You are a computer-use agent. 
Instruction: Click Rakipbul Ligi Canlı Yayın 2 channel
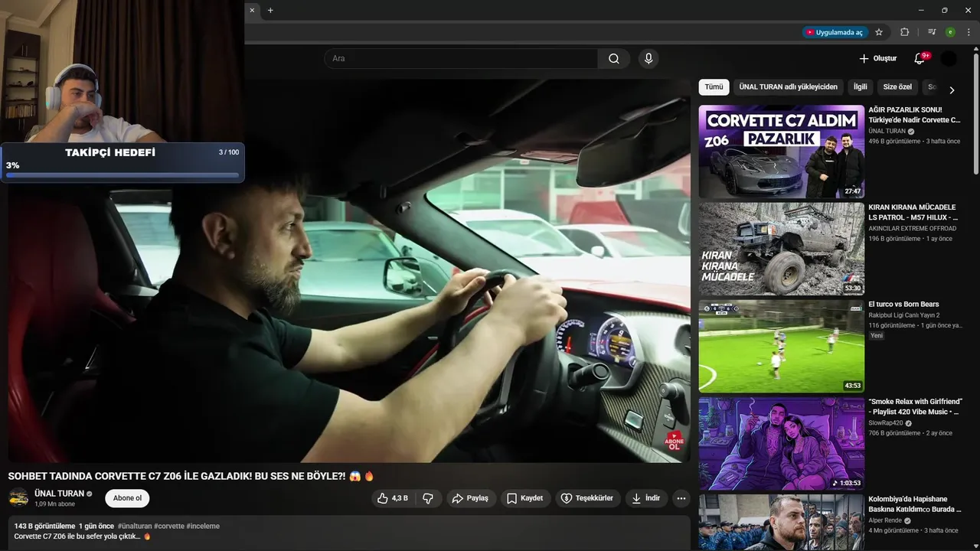903,315
